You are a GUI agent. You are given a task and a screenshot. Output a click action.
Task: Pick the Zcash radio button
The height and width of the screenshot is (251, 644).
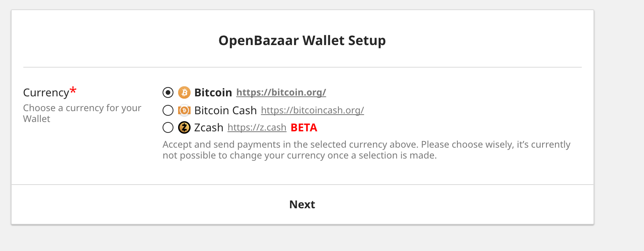click(x=168, y=127)
